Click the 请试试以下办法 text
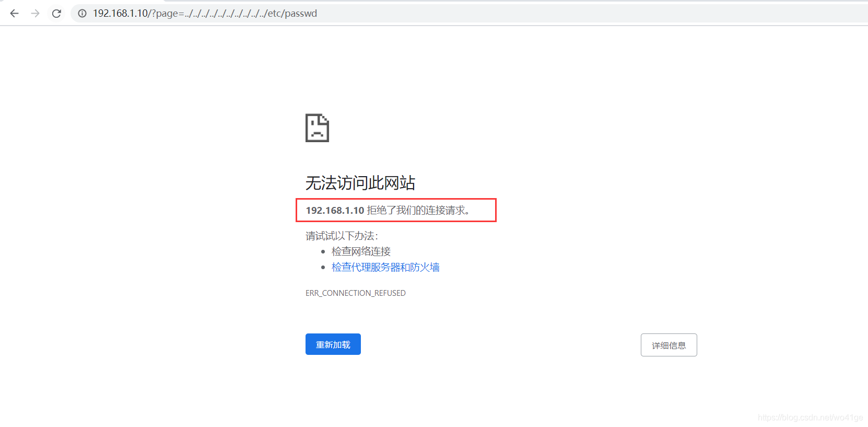The image size is (868, 427). click(342, 236)
